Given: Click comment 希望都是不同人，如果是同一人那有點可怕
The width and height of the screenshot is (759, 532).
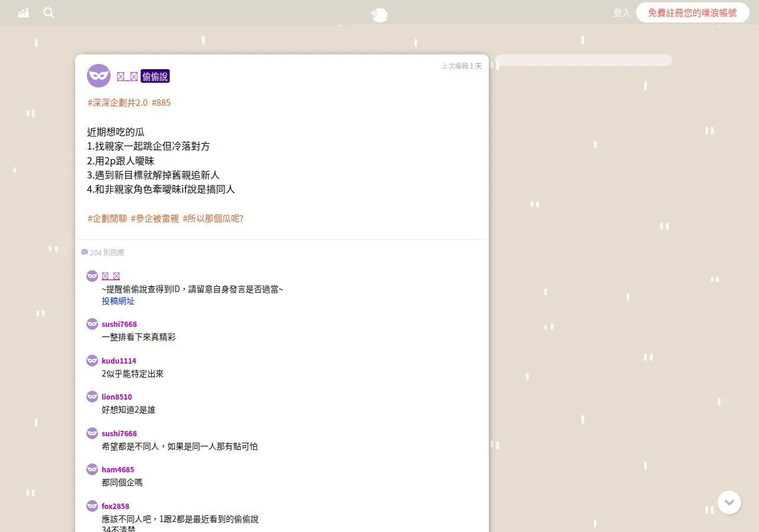Looking at the screenshot, I should tap(180, 446).
